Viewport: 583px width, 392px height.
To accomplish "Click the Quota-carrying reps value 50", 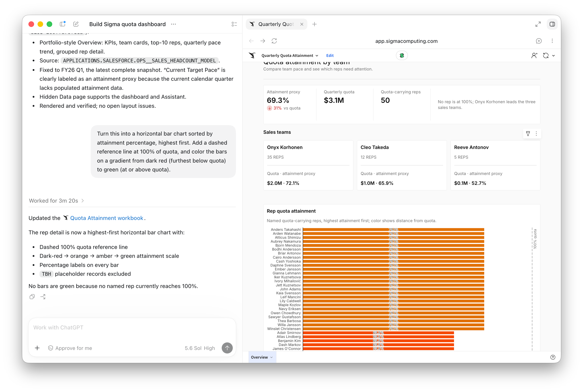I will tap(385, 100).
